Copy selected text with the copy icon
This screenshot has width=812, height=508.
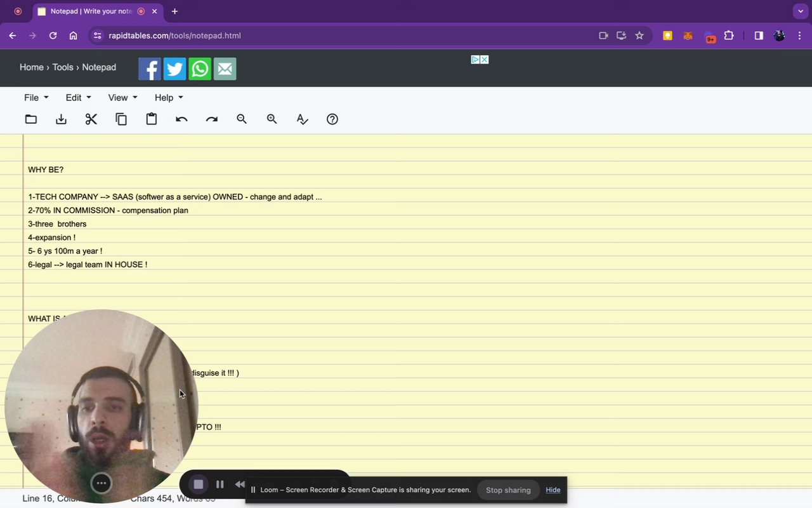(121, 119)
